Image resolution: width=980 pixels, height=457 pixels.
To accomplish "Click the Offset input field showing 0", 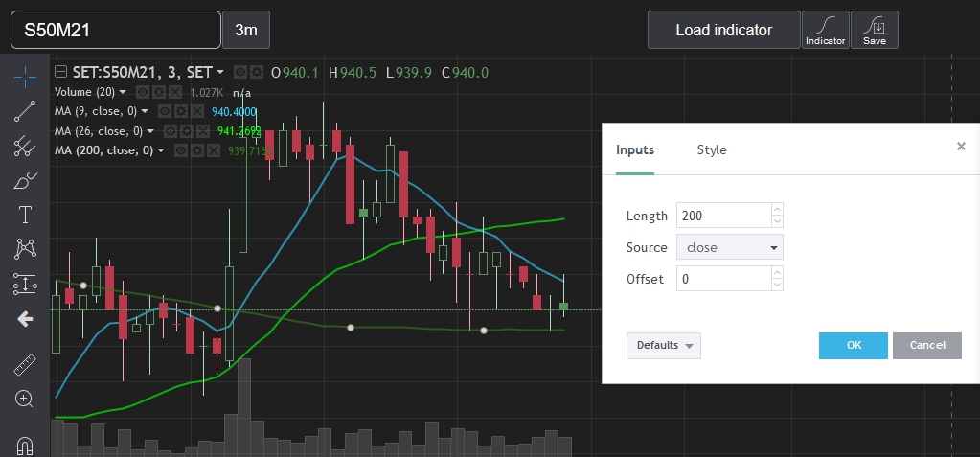I will point(724,279).
